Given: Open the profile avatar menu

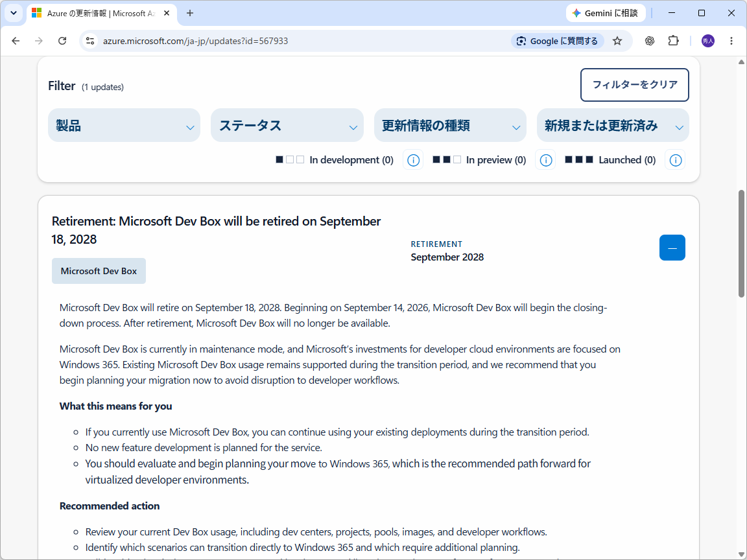Looking at the screenshot, I should pos(708,41).
